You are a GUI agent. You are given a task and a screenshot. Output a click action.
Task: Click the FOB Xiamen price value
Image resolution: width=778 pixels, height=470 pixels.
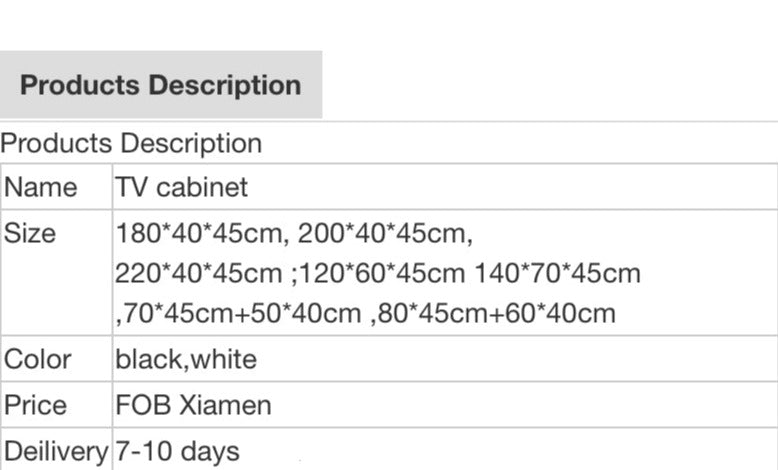[193, 406]
